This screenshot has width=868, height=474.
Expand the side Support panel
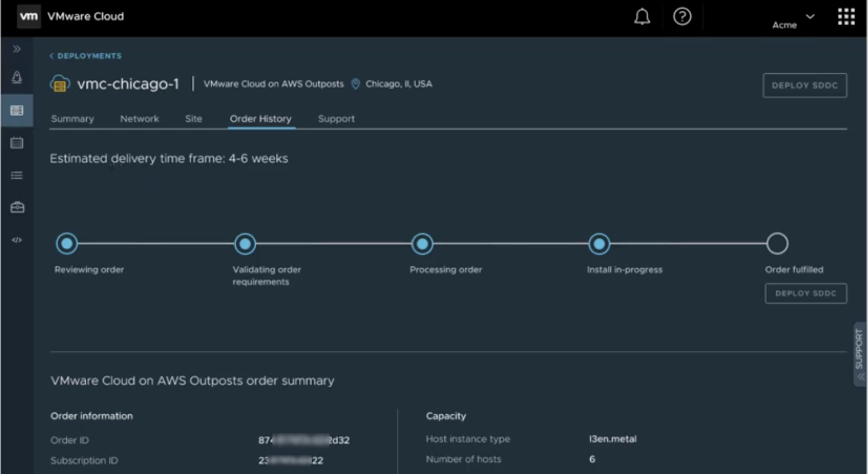[860, 354]
